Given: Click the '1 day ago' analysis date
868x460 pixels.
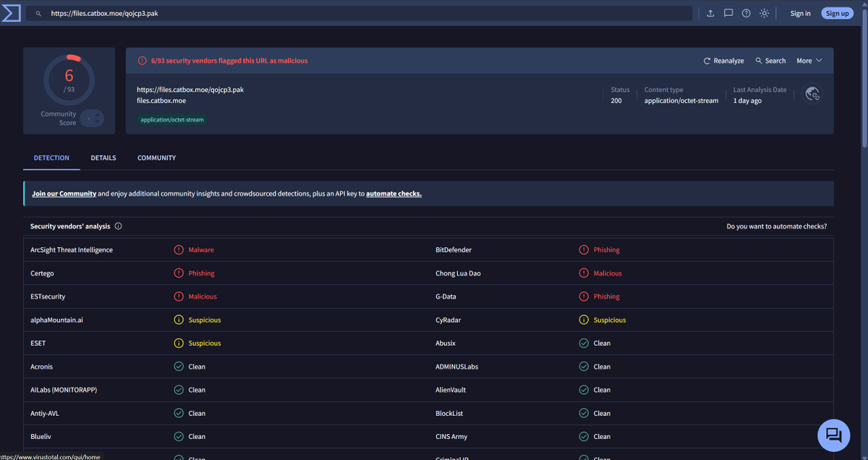Looking at the screenshot, I should tap(747, 101).
